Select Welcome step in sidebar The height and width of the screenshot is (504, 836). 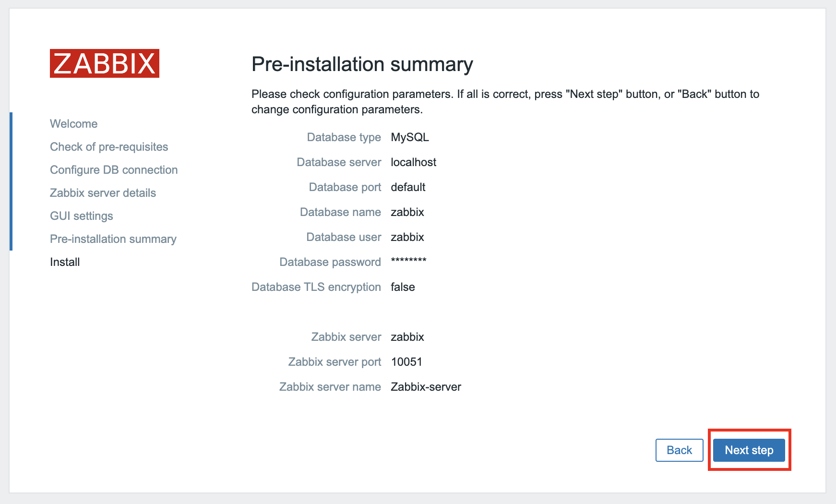tap(74, 124)
